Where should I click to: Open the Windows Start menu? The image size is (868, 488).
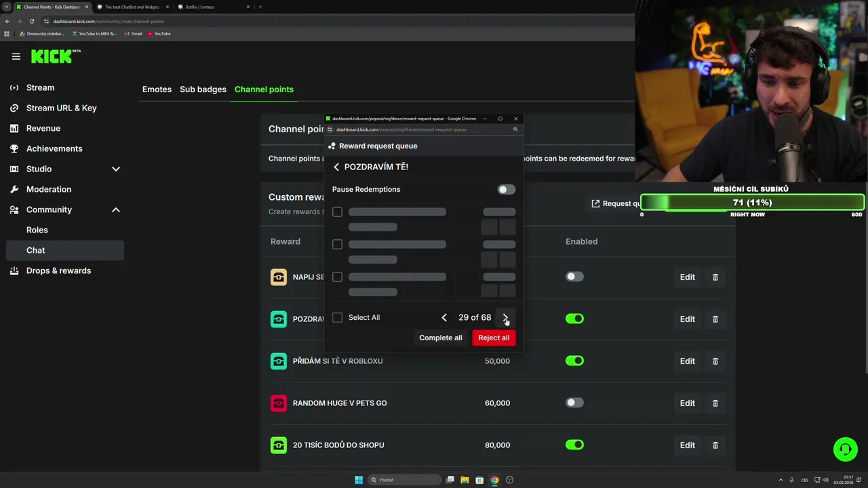[359, 480]
